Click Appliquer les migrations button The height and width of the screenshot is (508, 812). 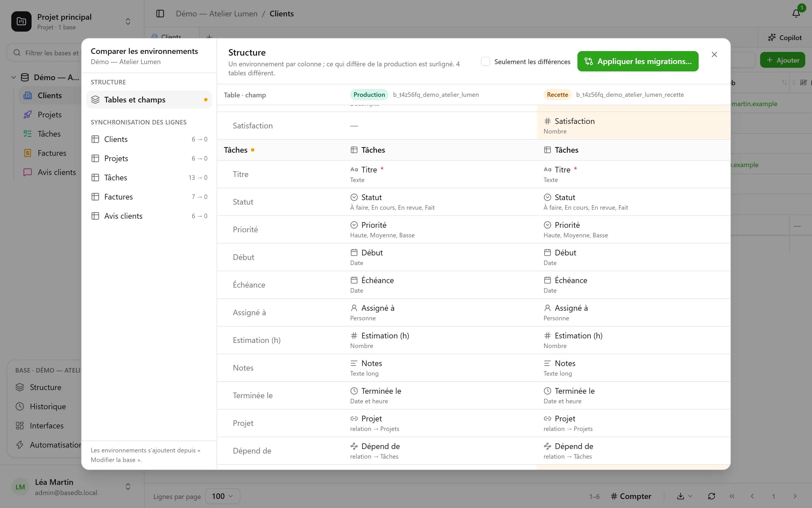tap(637, 61)
